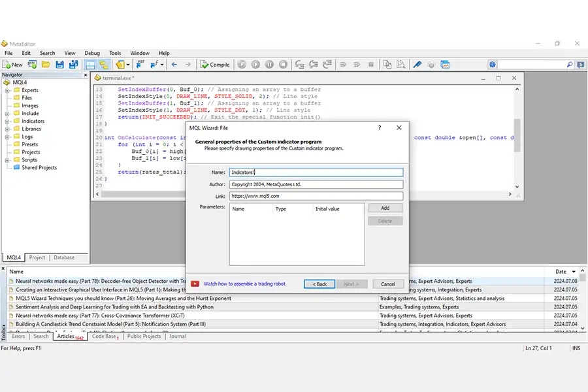Navigate forward with the right arrow icon
The width and height of the screenshot is (588, 392).
click(188, 65)
